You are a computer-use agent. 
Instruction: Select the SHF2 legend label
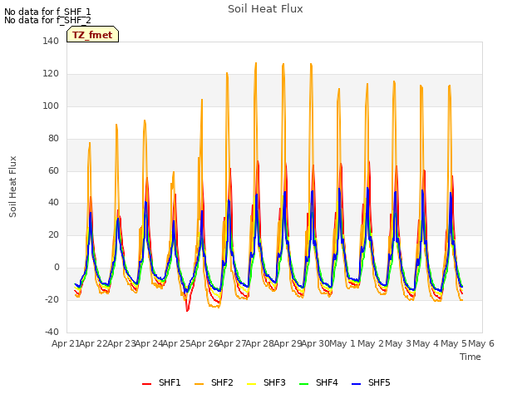point(222,382)
